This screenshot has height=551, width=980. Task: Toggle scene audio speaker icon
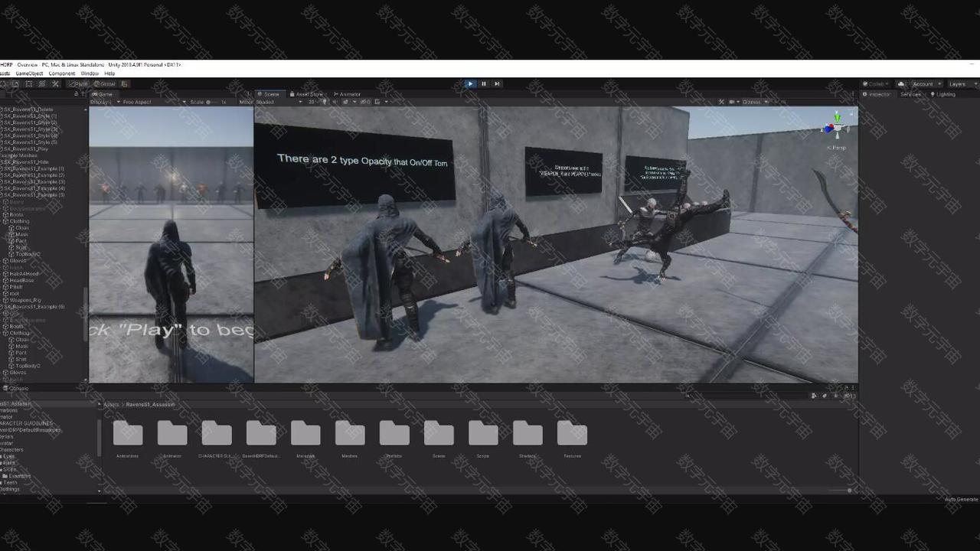(x=334, y=102)
